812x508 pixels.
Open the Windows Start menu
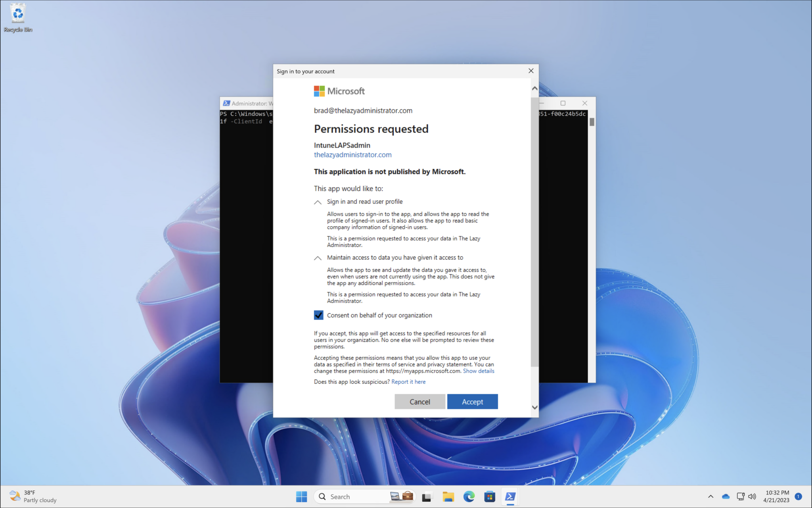[301, 496]
